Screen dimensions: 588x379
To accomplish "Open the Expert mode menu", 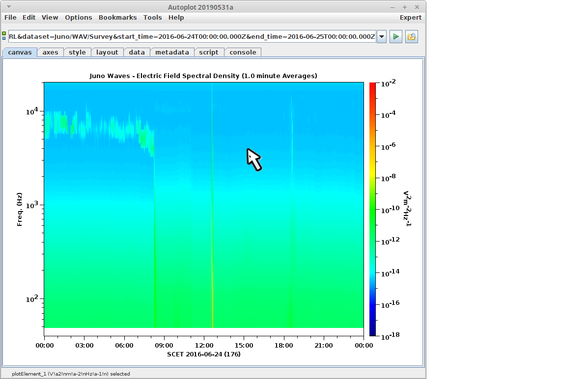I will [410, 18].
